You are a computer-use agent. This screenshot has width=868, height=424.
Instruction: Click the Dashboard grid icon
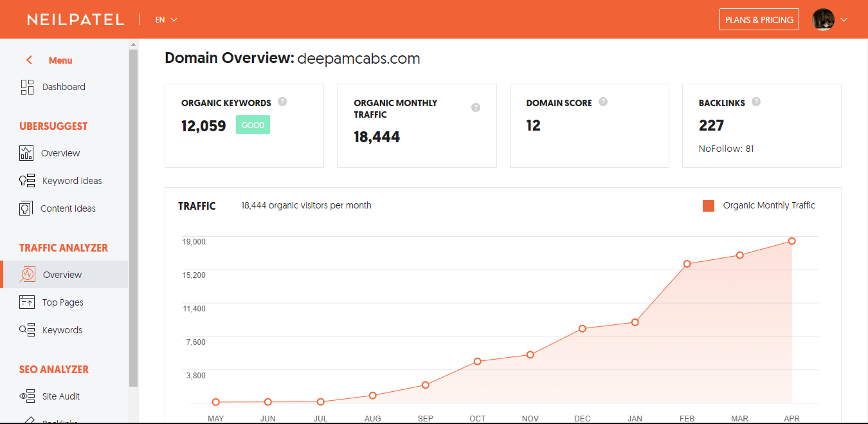(27, 87)
